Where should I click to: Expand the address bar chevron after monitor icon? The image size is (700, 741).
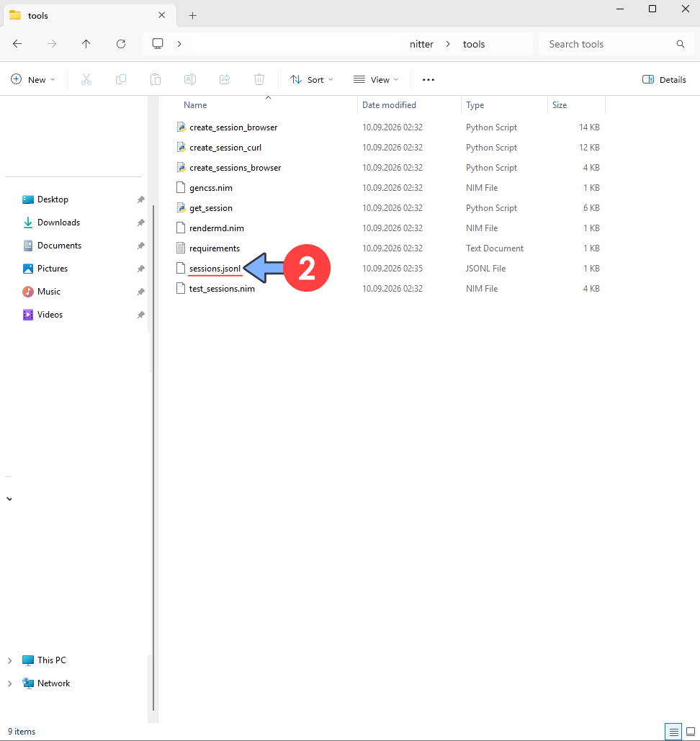179,44
